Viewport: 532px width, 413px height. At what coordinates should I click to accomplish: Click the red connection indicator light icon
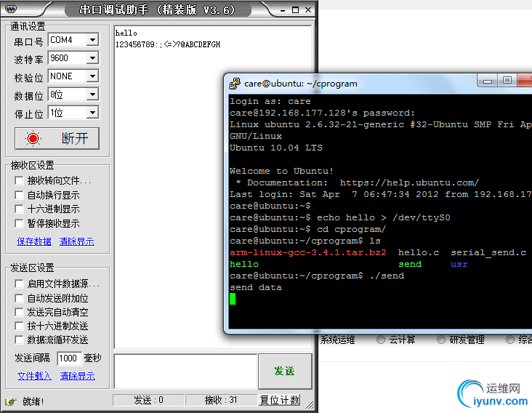(x=33, y=138)
